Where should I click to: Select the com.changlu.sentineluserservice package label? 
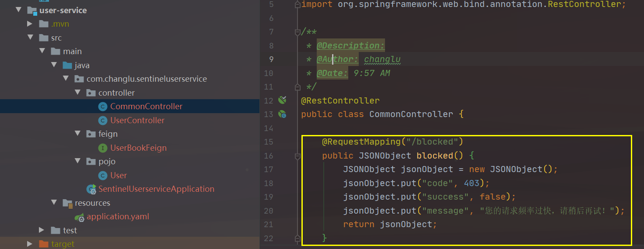tap(147, 79)
